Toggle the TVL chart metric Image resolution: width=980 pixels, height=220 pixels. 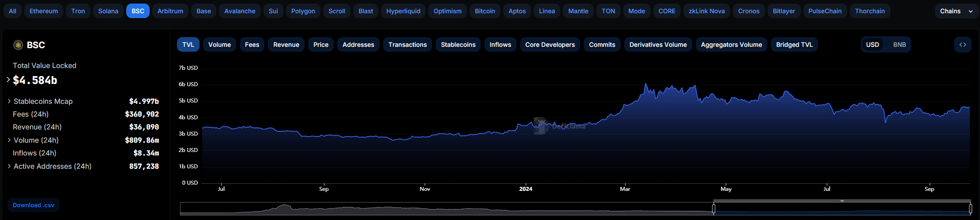[x=188, y=45]
